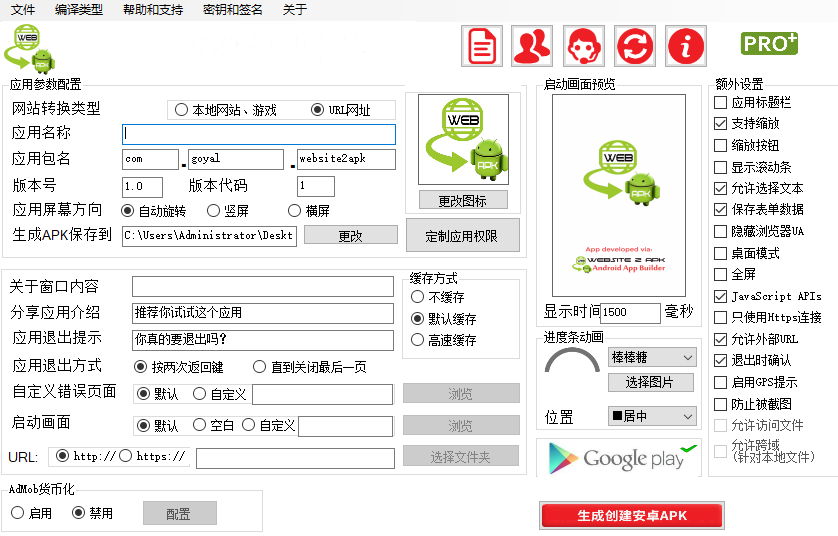Open the 文件 menu
The image size is (838, 536).
tap(23, 10)
